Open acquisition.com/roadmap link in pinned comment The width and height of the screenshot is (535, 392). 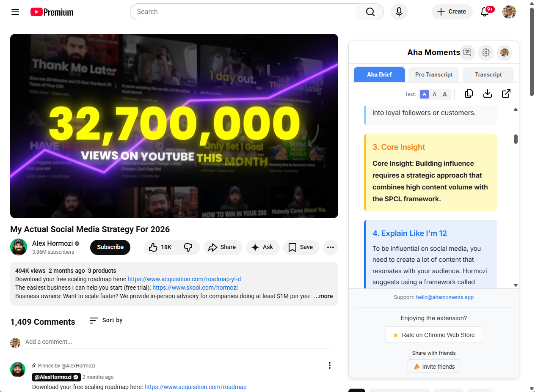(x=196, y=387)
